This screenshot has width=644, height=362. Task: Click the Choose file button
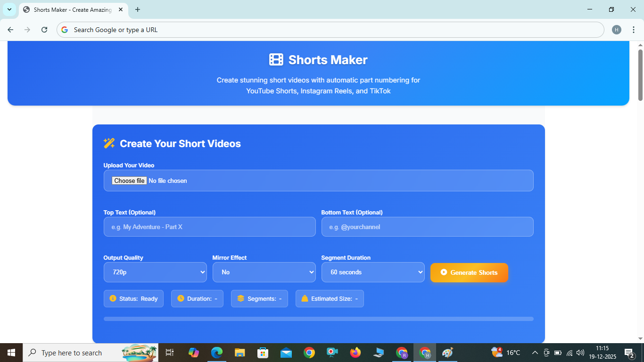point(129,181)
